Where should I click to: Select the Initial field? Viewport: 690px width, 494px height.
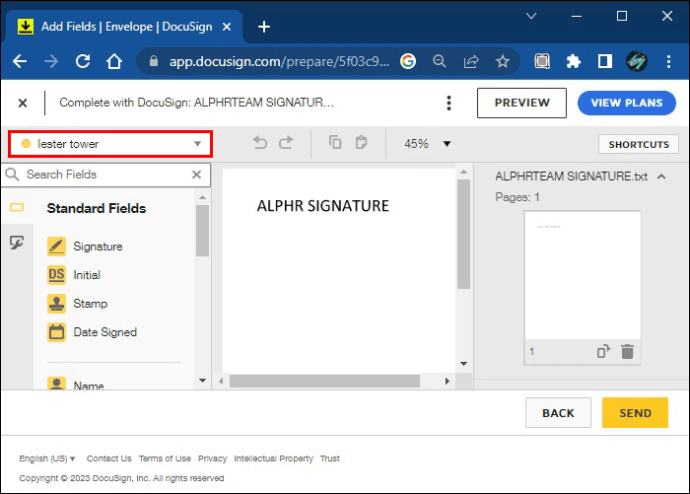tap(74, 275)
